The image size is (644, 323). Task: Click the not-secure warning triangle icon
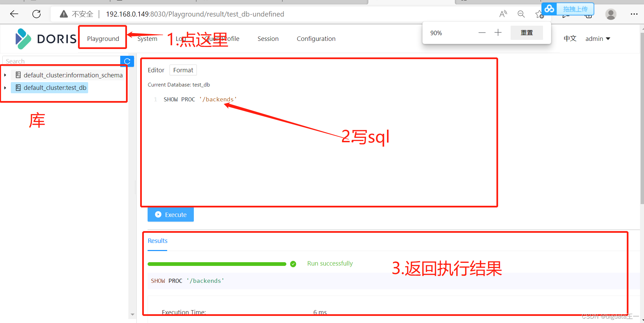coord(63,14)
